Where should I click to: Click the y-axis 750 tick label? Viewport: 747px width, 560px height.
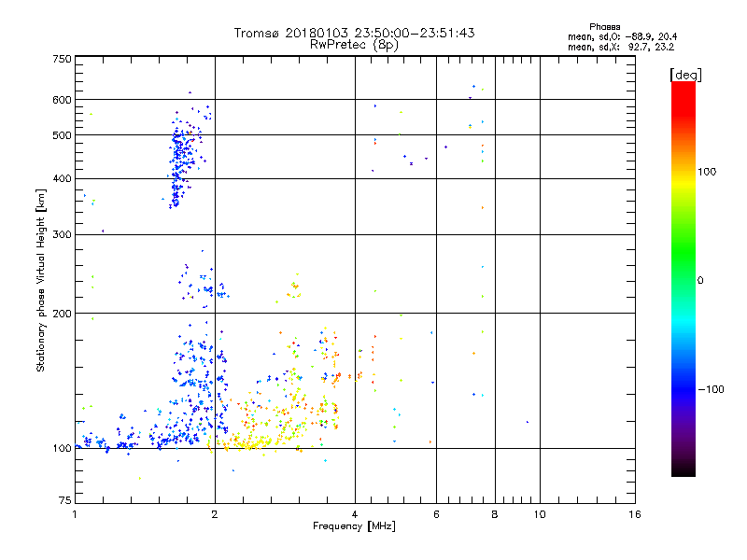[63, 59]
